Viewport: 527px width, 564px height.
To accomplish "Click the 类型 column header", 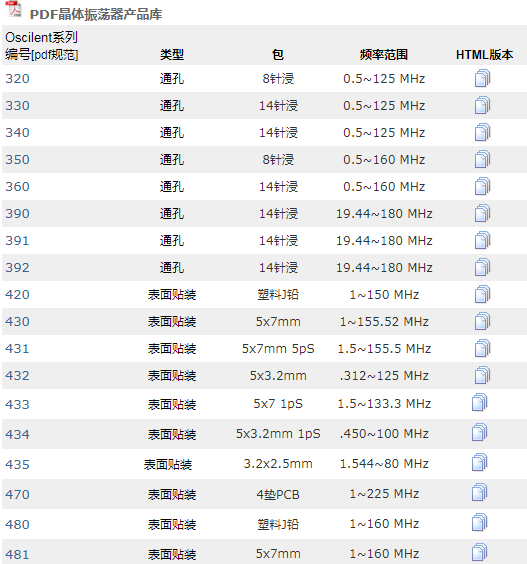I will 172,55.
